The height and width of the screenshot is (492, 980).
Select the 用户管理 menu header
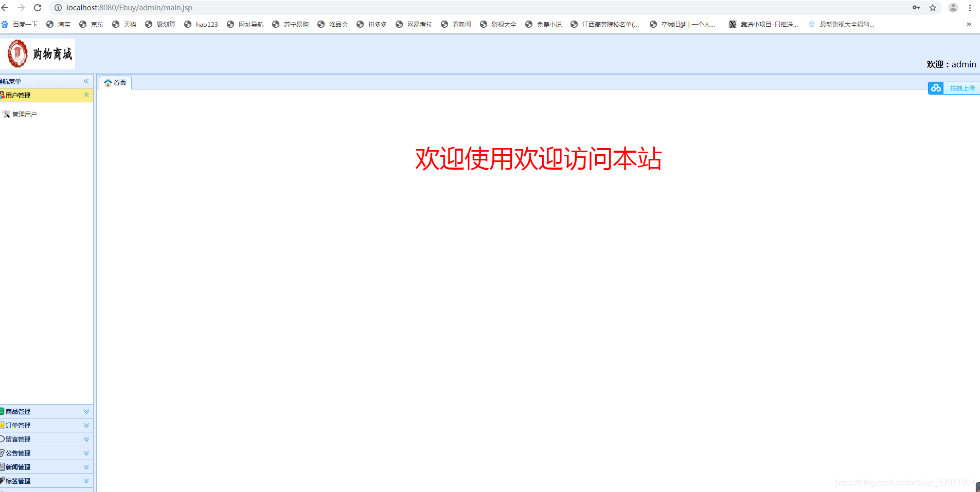point(46,95)
